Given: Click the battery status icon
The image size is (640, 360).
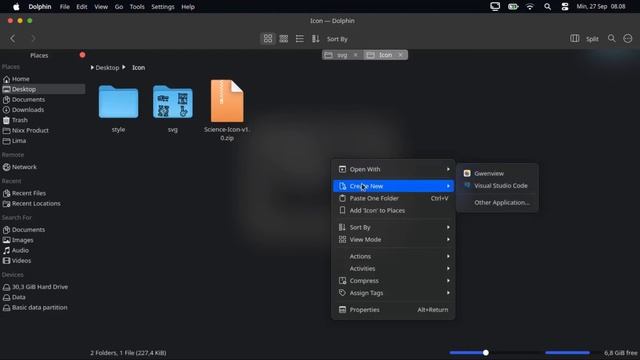Looking at the screenshot, I should pyautogui.click(x=513, y=7).
